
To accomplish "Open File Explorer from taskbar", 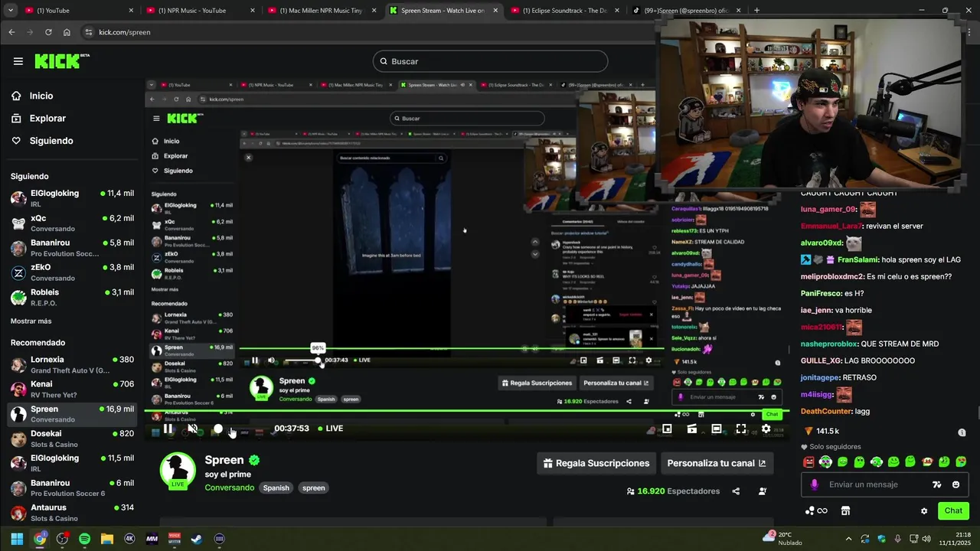I will tap(106, 539).
